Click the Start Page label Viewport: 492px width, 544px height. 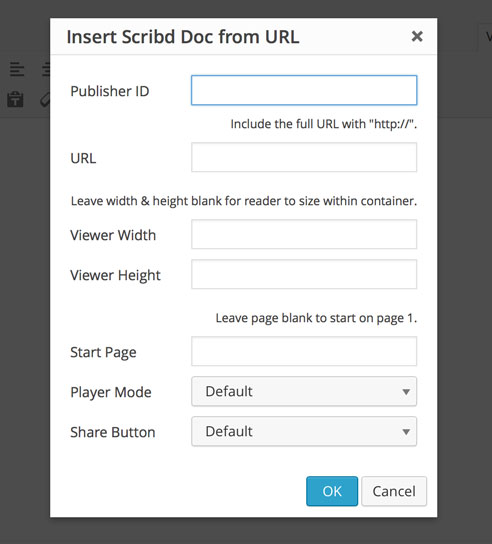pos(103,352)
